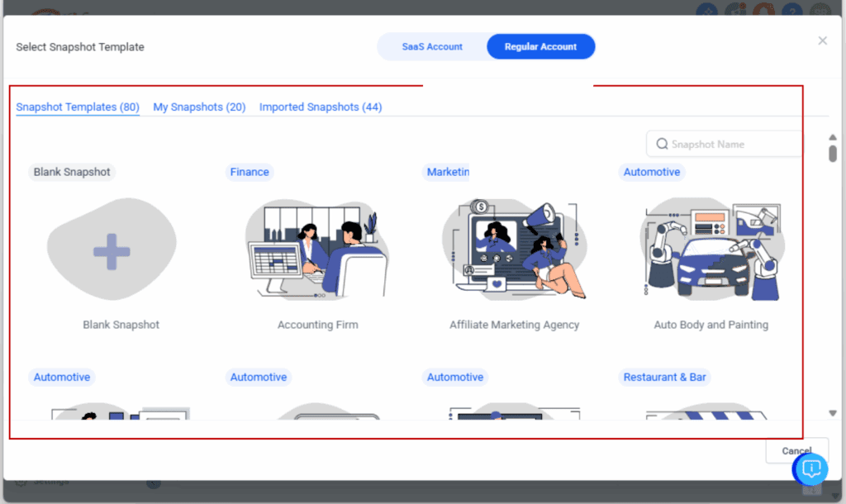The image size is (846, 504).
Task: Select the Blank Snapshot plus thumbnail
Action: point(112,250)
